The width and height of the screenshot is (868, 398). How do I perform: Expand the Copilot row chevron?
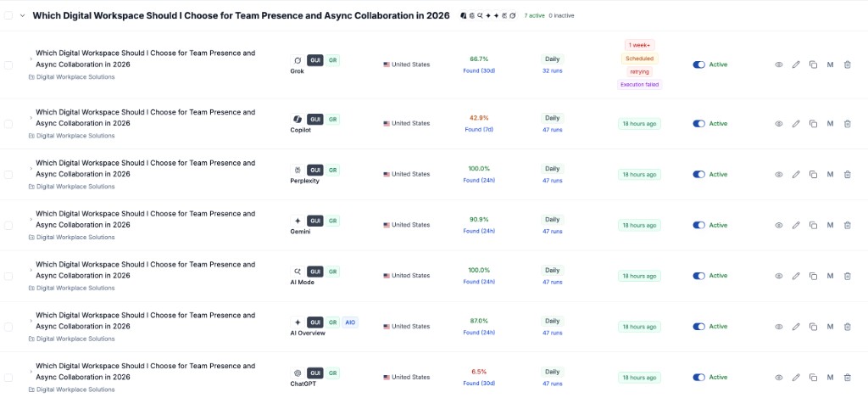pos(31,116)
